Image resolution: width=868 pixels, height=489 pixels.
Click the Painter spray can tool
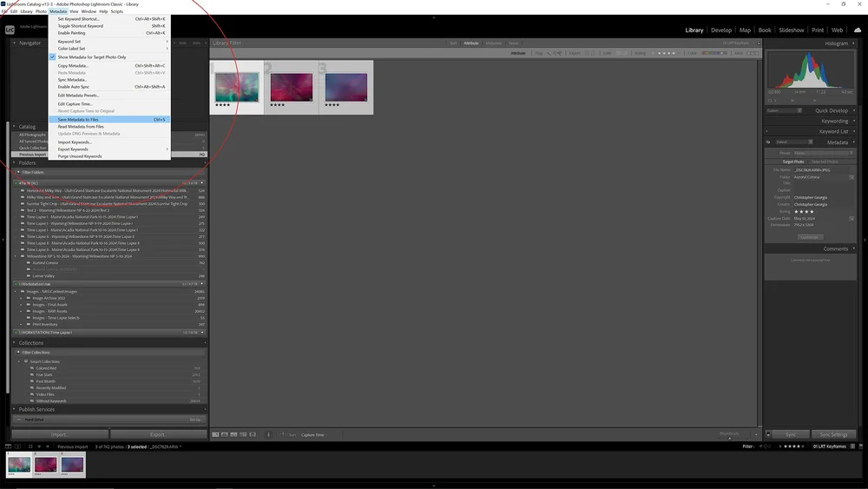(268, 435)
